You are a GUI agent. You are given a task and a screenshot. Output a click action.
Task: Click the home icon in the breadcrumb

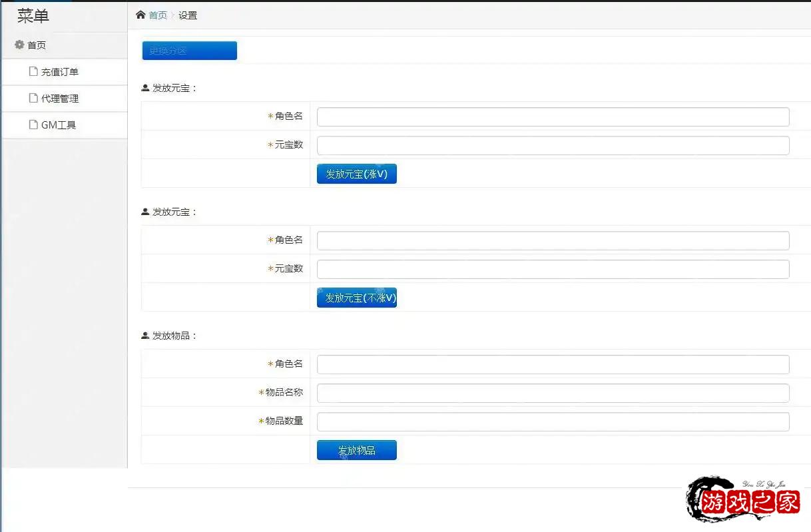(x=140, y=14)
